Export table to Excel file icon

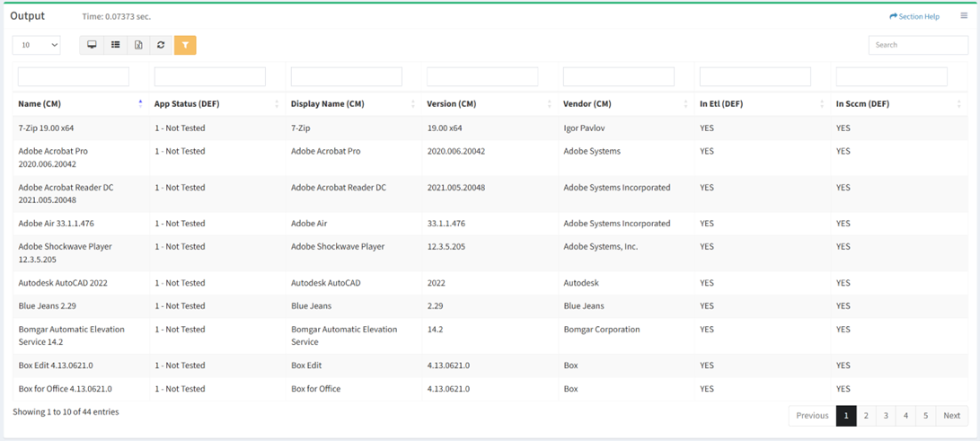click(138, 45)
